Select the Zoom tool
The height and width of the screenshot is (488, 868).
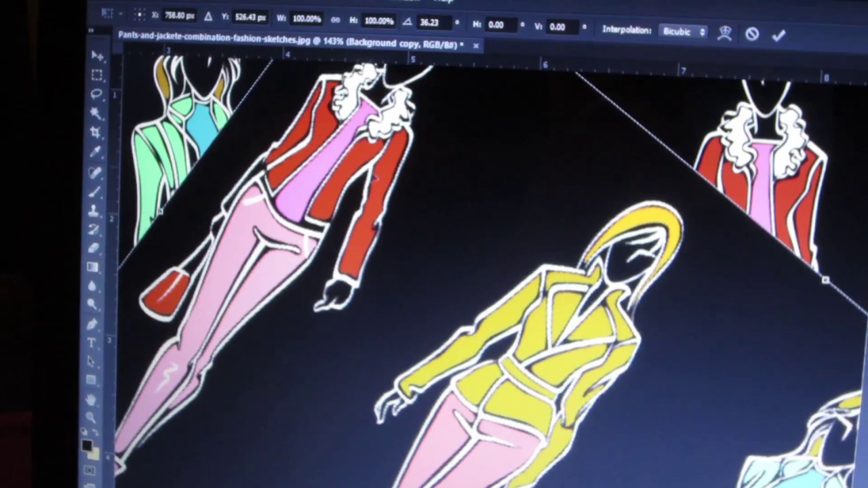coord(90,418)
